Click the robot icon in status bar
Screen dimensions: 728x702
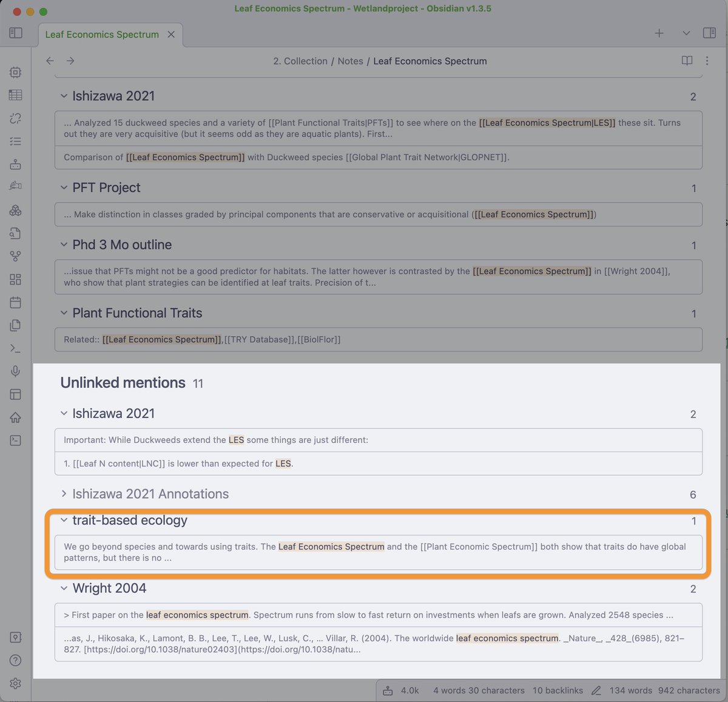click(388, 690)
